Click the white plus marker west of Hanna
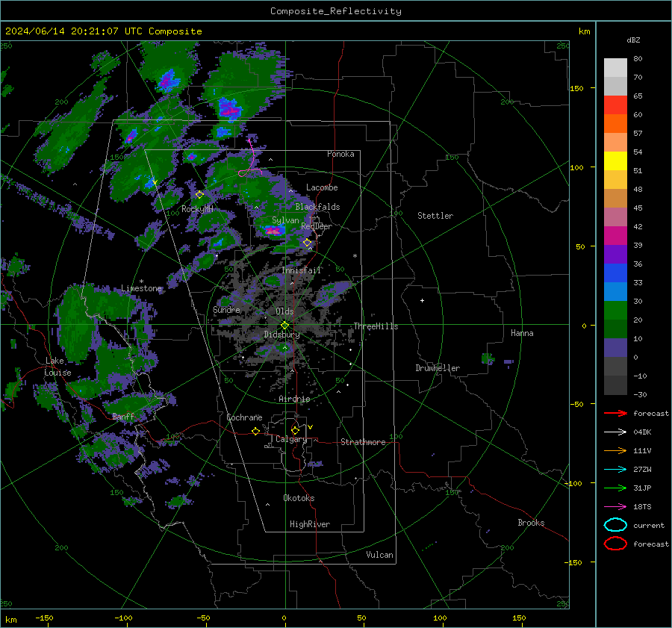 coord(422,300)
